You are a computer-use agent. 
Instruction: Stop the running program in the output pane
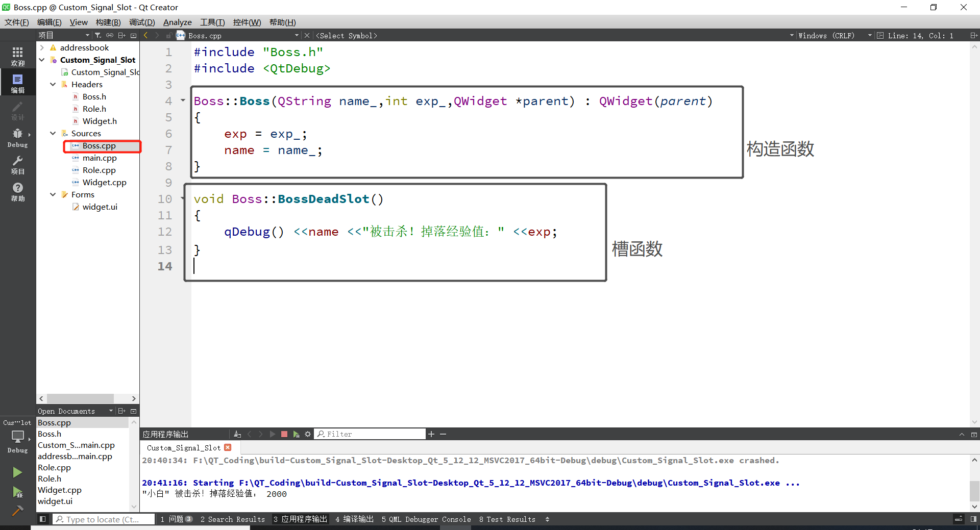[284, 434]
